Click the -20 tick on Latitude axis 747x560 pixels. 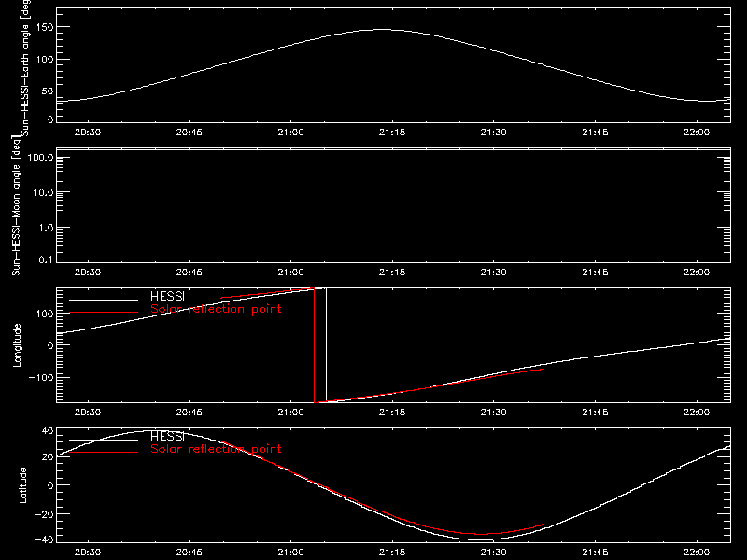(x=44, y=514)
